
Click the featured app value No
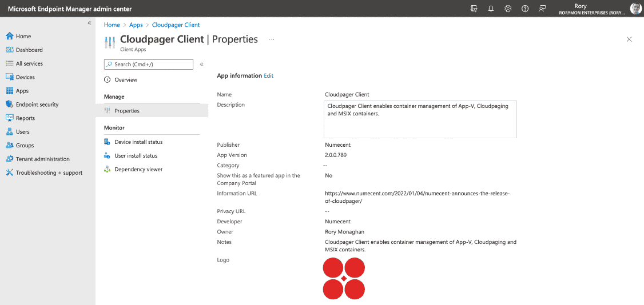(x=328, y=175)
